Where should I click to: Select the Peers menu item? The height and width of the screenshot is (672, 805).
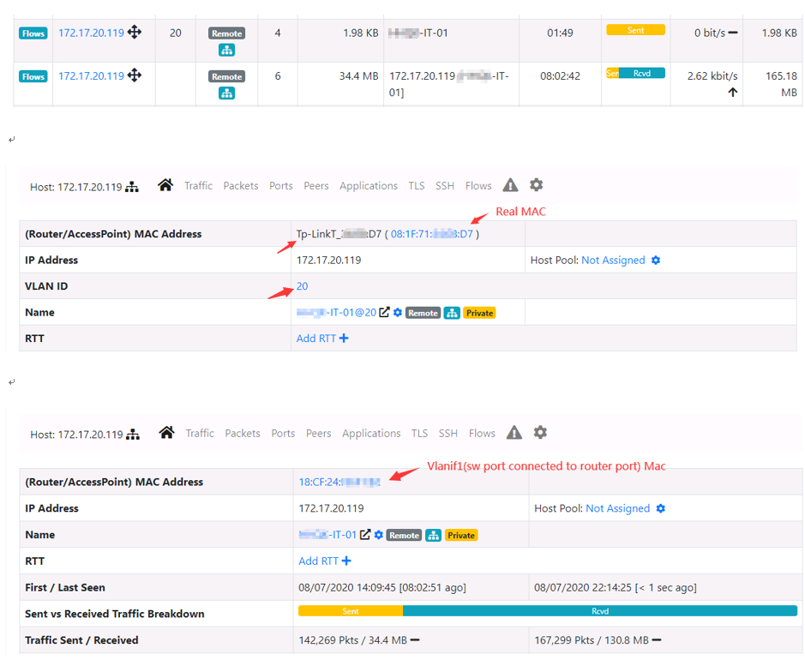316,185
